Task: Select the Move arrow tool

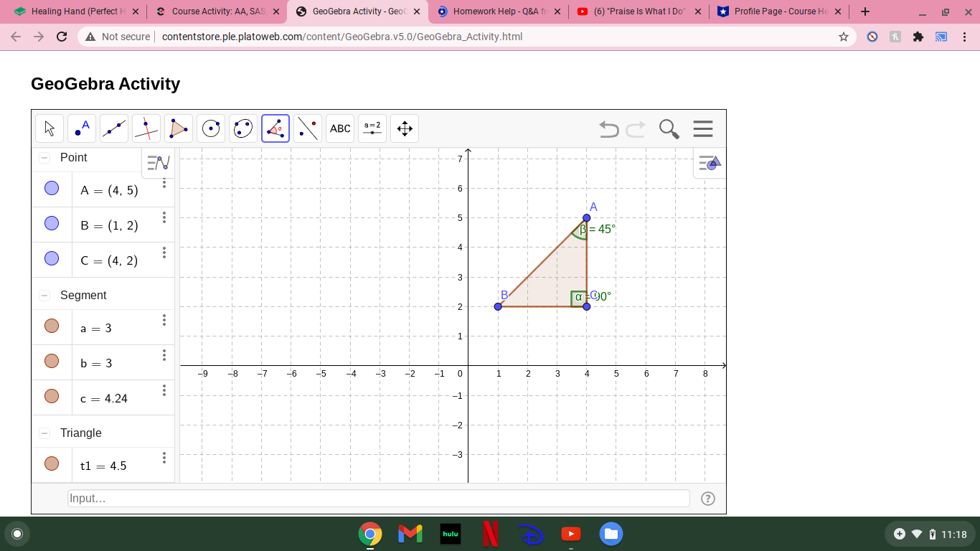Action: 50,128
